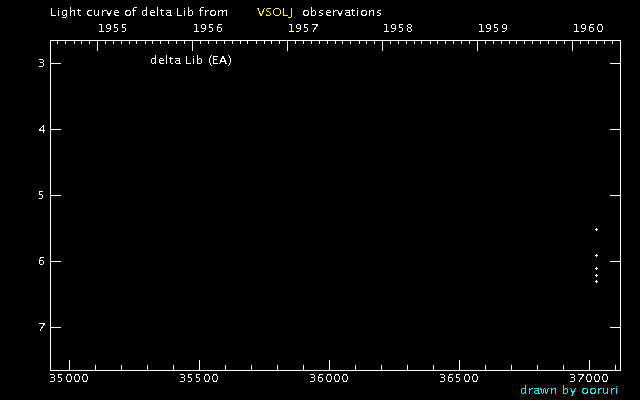The height and width of the screenshot is (400, 640).
Task: Click the 1959 year label on top axis
Action: 493,28
